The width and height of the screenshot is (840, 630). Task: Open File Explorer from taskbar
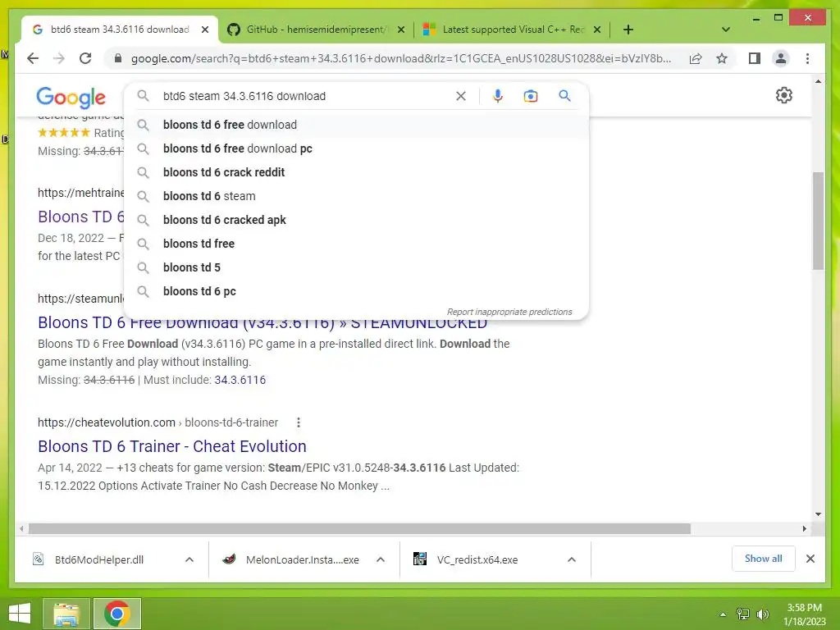[66, 614]
